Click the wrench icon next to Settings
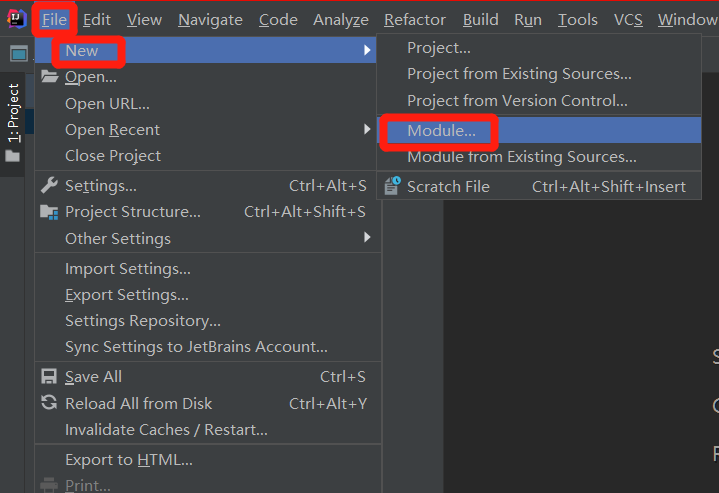719x493 pixels. tap(49, 185)
